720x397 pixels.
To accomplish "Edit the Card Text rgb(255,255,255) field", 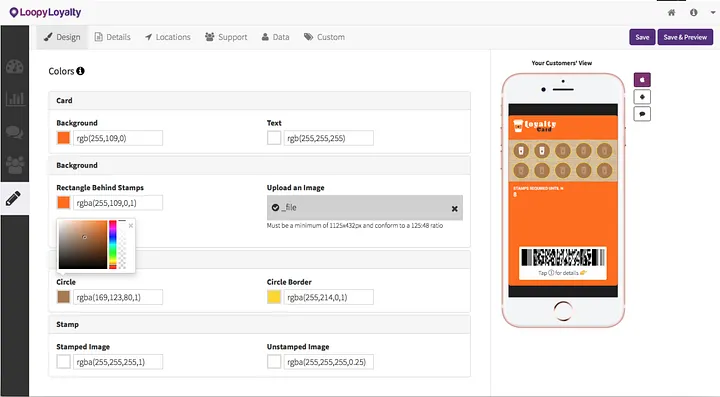I will pos(328,138).
